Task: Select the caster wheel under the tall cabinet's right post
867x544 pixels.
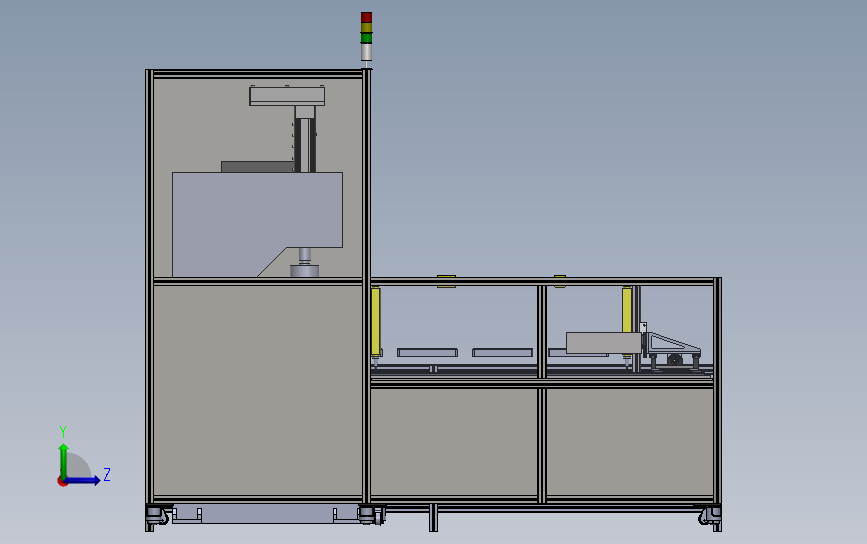Action: pos(370,515)
